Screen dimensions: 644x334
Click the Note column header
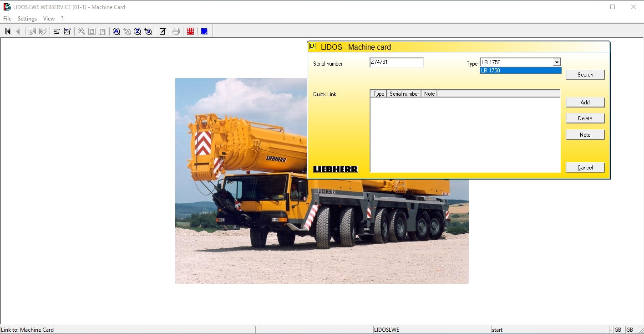click(x=429, y=94)
